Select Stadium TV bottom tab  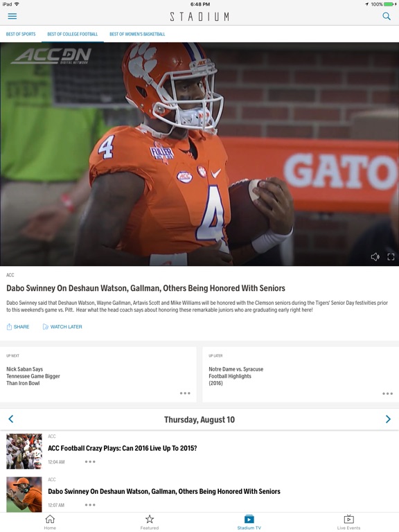pyautogui.click(x=249, y=522)
